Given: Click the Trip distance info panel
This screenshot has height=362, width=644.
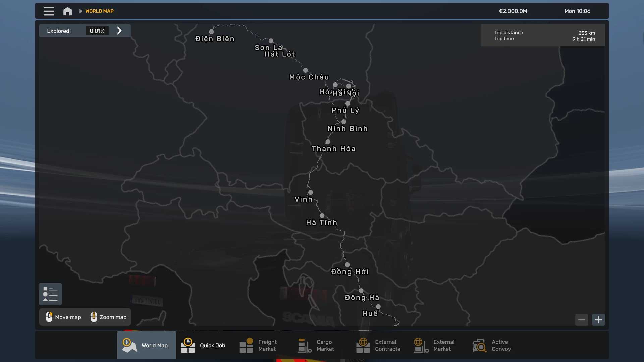Looking at the screenshot, I should (542, 35).
